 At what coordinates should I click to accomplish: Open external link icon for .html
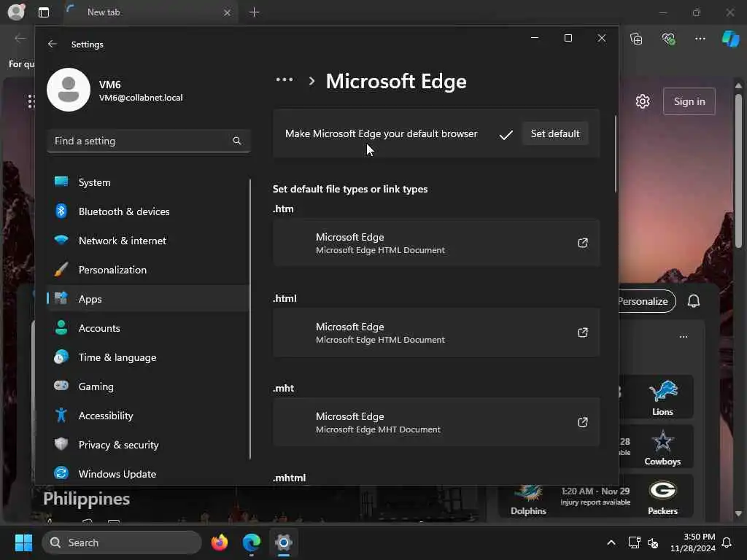[583, 332]
